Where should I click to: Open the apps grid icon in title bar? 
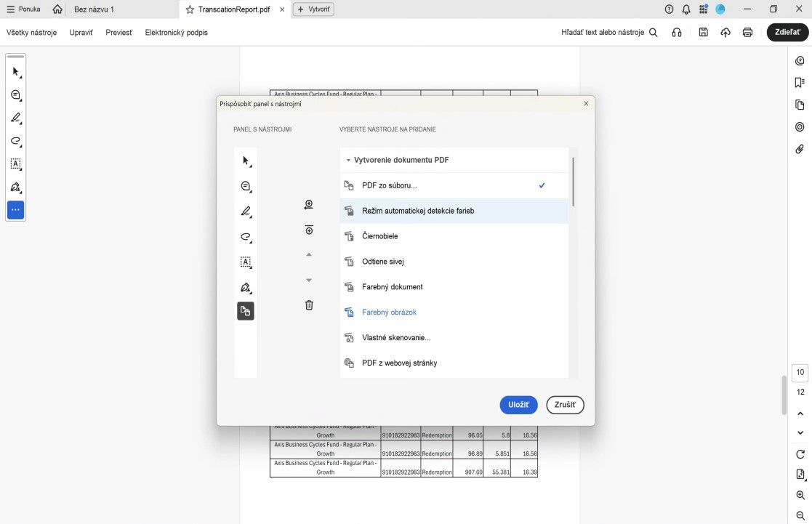point(703,9)
